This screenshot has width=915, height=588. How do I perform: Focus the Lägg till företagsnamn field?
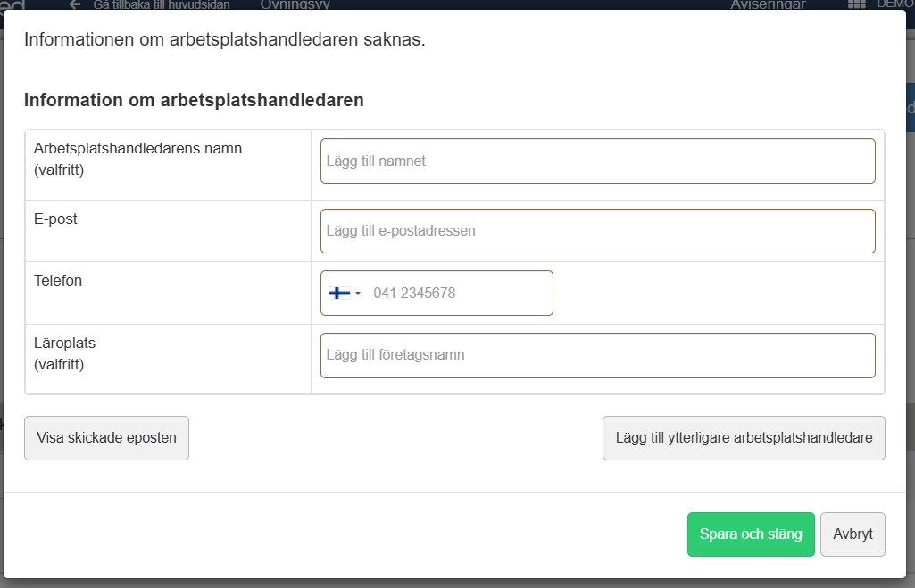pyautogui.click(x=597, y=354)
